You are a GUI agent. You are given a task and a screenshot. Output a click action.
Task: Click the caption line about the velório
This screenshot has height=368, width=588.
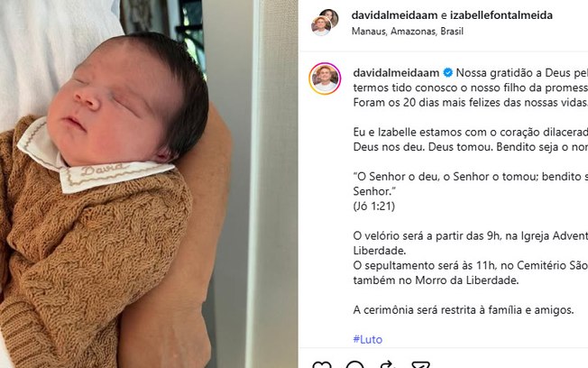coord(470,236)
